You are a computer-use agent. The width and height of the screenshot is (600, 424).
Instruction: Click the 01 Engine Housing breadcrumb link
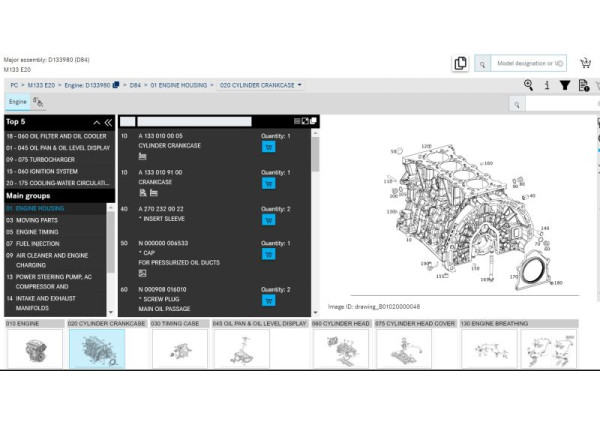click(x=178, y=85)
